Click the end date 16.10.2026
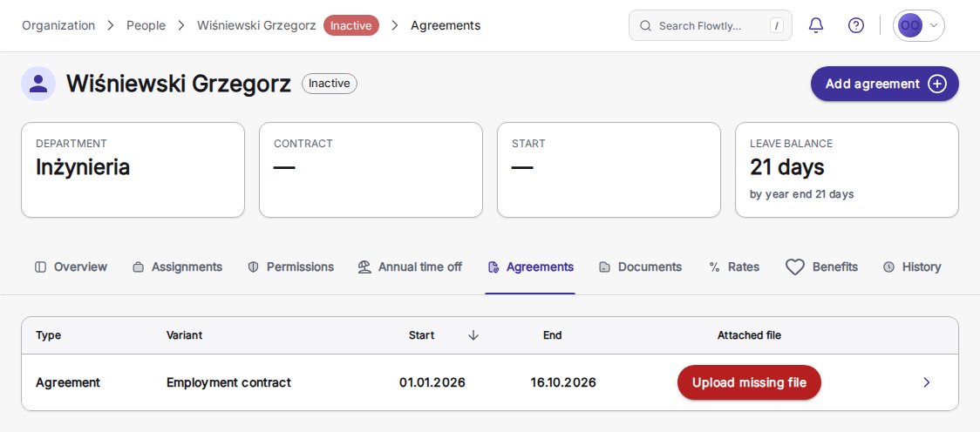The image size is (980, 432). 563,382
